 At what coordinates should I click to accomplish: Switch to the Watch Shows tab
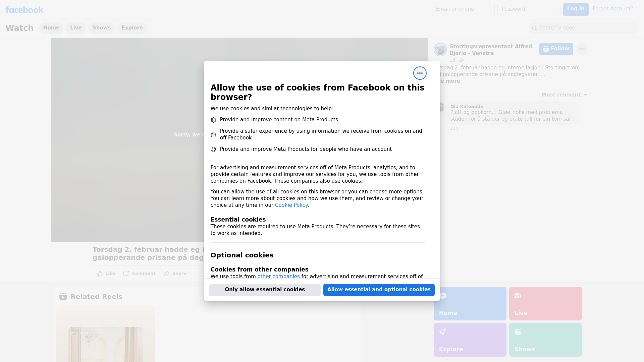[x=102, y=28]
